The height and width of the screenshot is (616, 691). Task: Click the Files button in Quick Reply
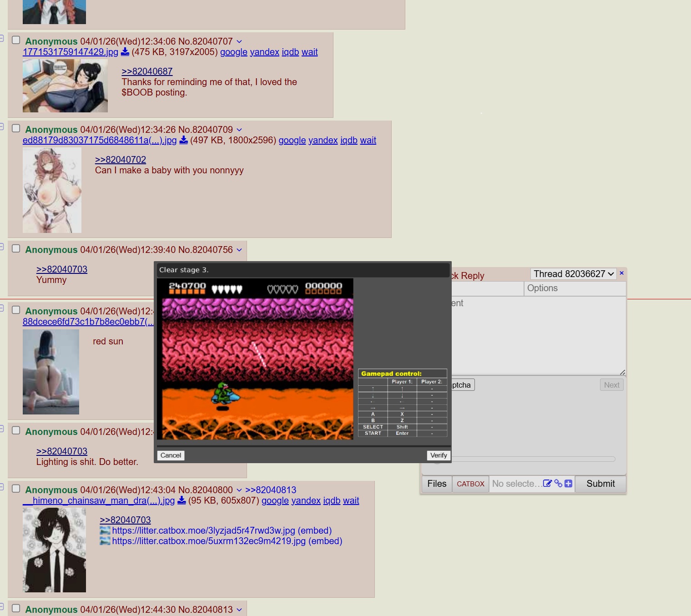437,484
